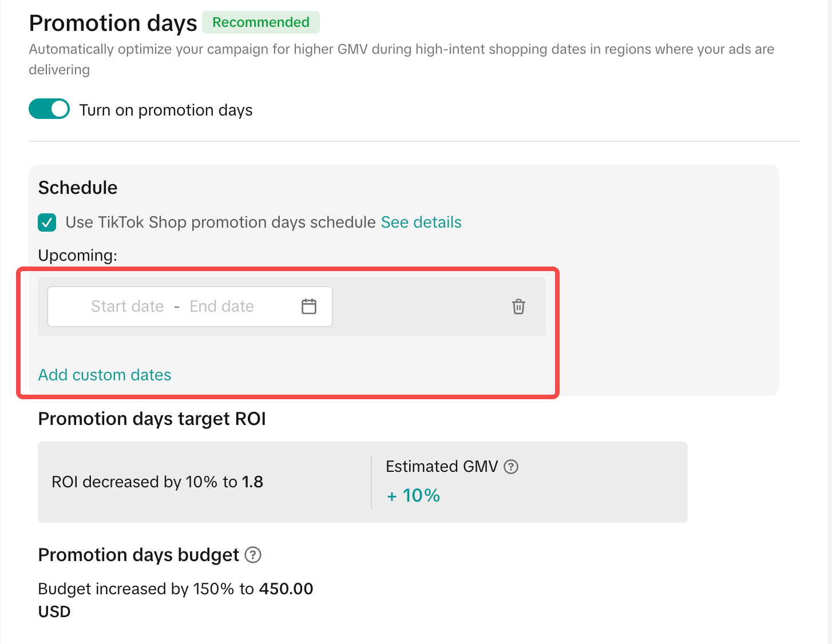Delete the date range with the trash icon
Image resolution: width=832 pixels, height=644 pixels.
coord(518,307)
